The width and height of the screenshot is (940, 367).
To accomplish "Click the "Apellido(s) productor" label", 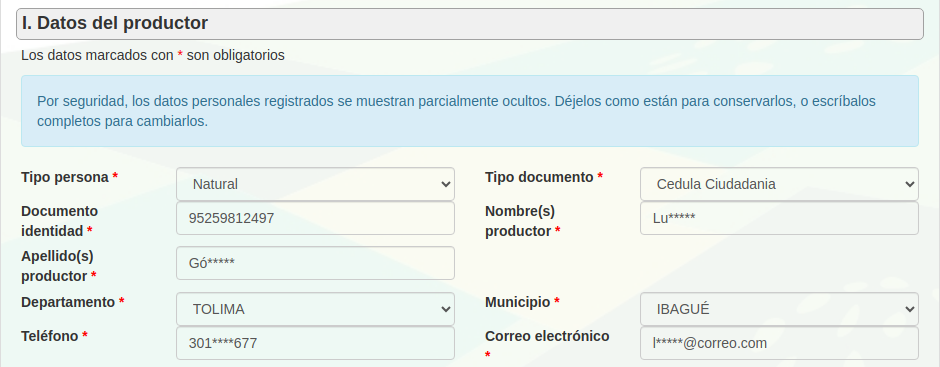I will point(59,266).
